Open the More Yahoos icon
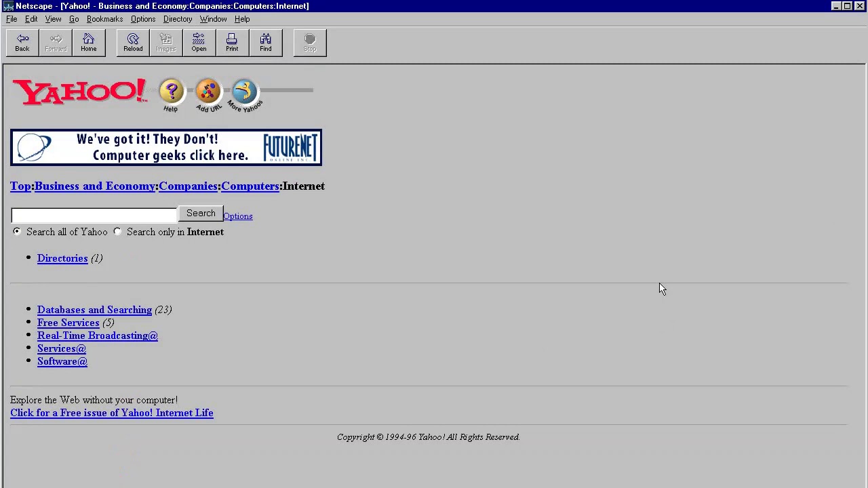868x488 pixels. (x=244, y=92)
